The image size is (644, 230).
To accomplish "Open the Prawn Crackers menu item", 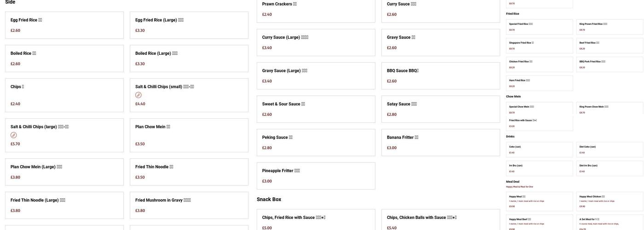I will pyautogui.click(x=316, y=9).
